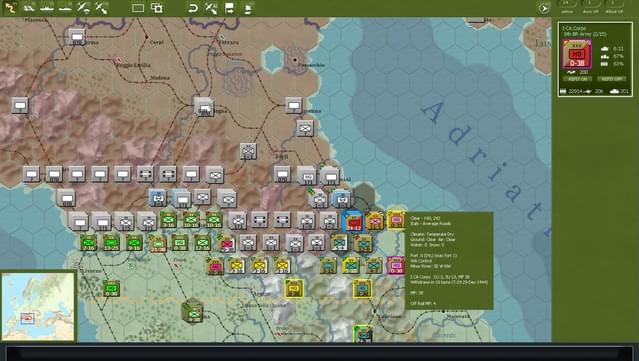The width and height of the screenshot is (639, 361).
Task: Open the admin tab
Action: 567,8
